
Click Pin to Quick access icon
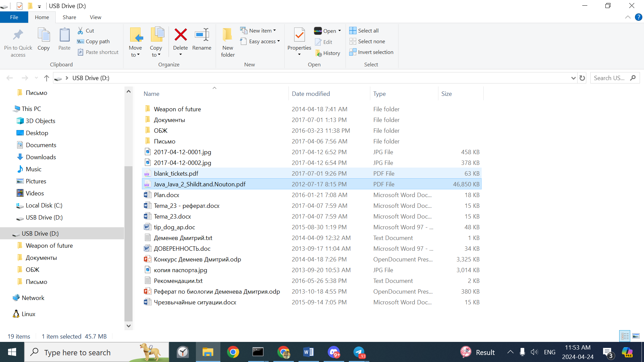pos(18,35)
